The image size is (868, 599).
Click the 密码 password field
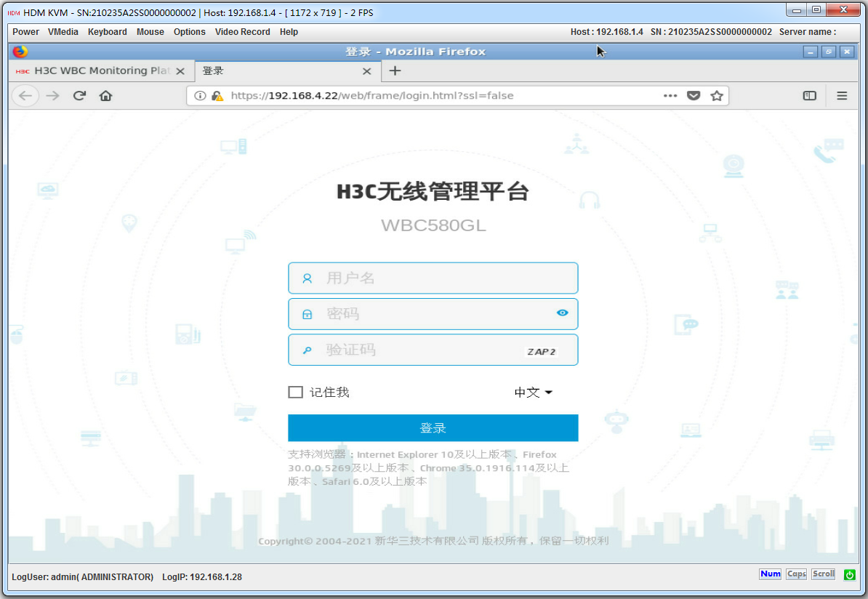(x=433, y=314)
